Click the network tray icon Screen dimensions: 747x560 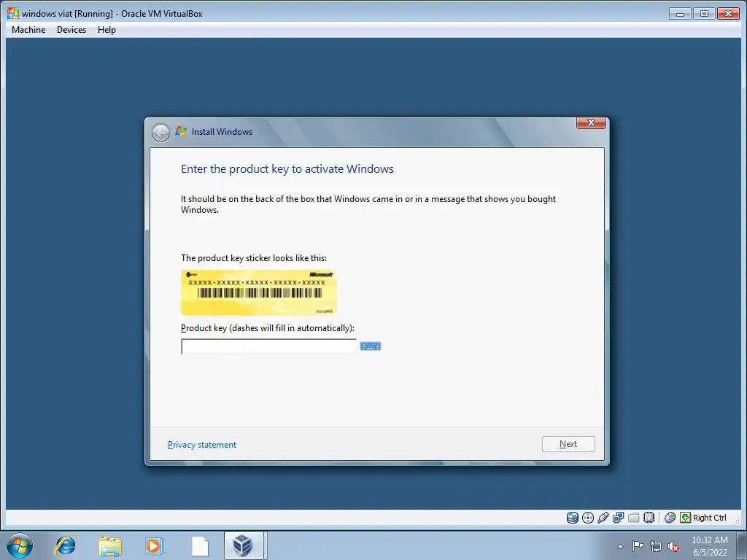point(656,546)
